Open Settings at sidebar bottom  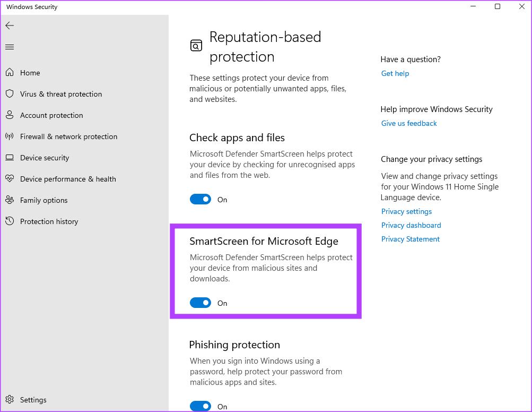[33, 400]
